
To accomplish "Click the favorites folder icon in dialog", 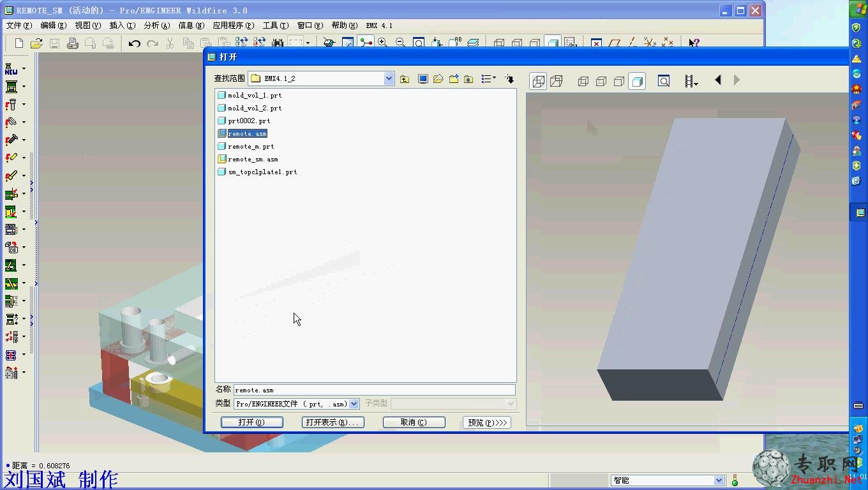I will [x=469, y=79].
